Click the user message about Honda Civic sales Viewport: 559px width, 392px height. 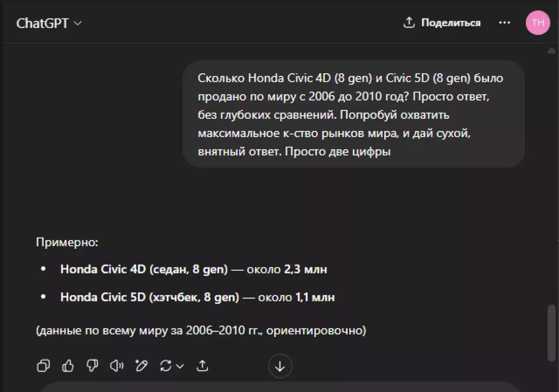coord(354,114)
